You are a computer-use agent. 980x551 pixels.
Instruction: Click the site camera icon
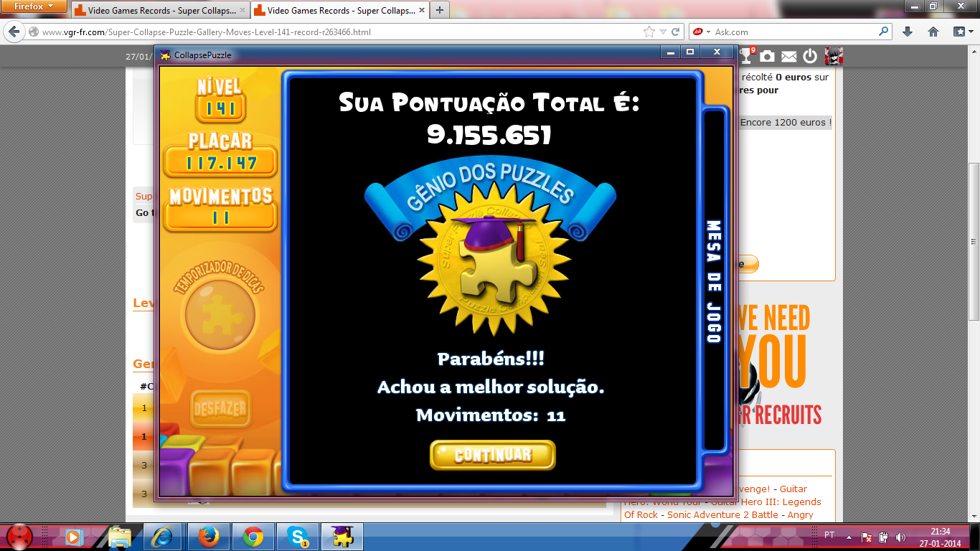[x=768, y=57]
